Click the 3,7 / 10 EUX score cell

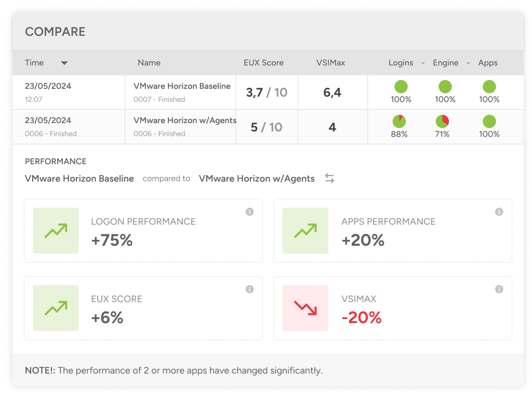(267, 92)
